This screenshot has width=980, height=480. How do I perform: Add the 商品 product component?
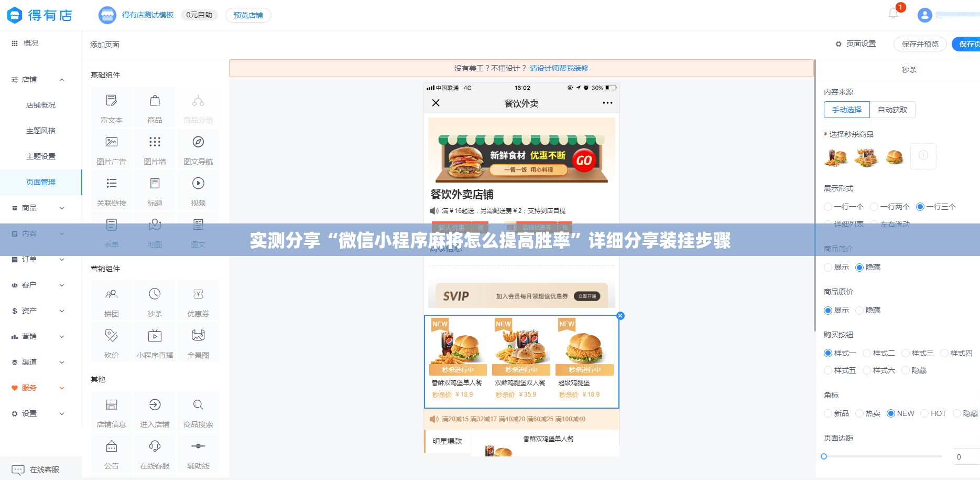pos(155,108)
